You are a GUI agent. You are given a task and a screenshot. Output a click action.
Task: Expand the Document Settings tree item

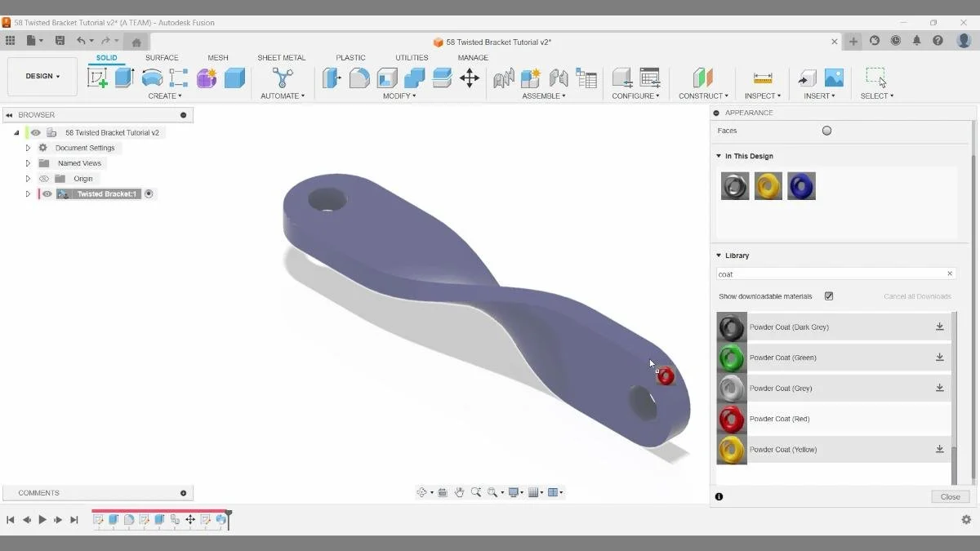[27, 148]
